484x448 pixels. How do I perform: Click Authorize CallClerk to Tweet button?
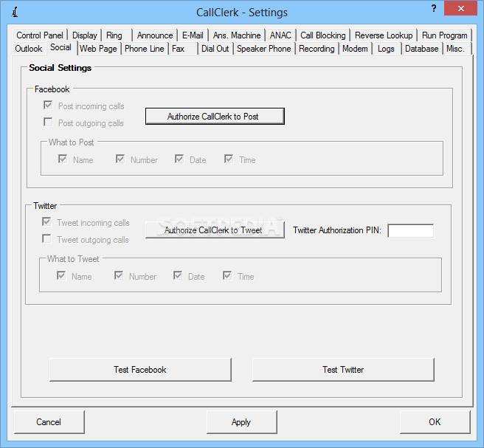pyautogui.click(x=215, y=230)
